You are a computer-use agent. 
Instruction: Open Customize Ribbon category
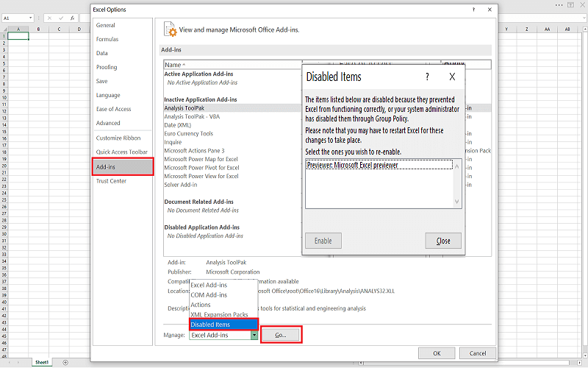pyautogui.click(x=118, y=138)
